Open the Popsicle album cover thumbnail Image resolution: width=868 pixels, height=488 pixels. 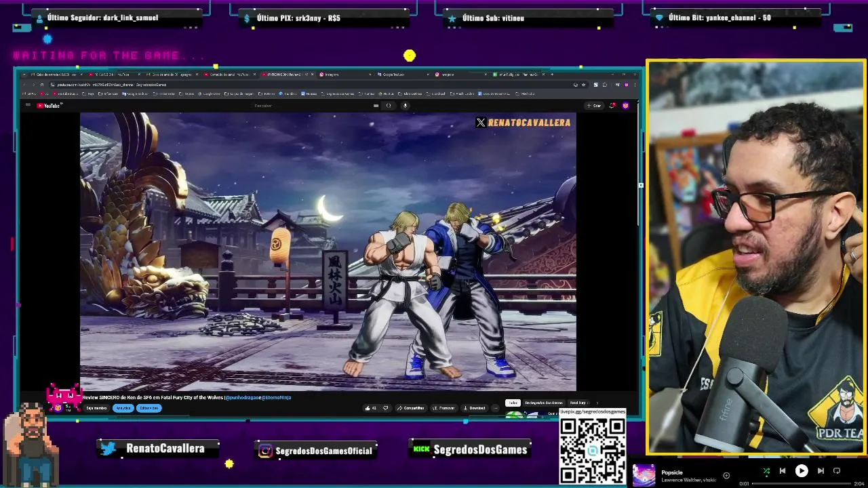[644, 475]
